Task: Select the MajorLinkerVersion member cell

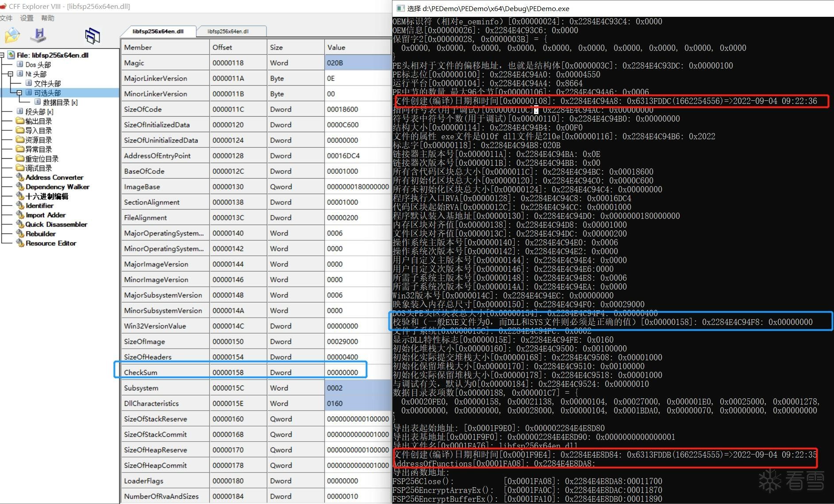Action: pyautogui.click(x=165, y=78)
